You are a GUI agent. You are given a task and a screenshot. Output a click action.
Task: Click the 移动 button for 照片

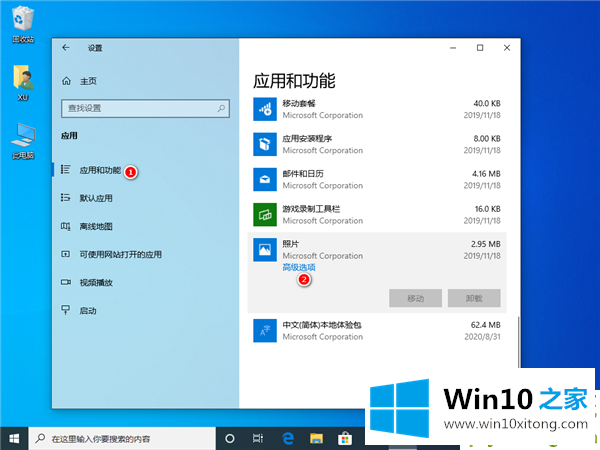pyautogui.click(x=416, y=298)
